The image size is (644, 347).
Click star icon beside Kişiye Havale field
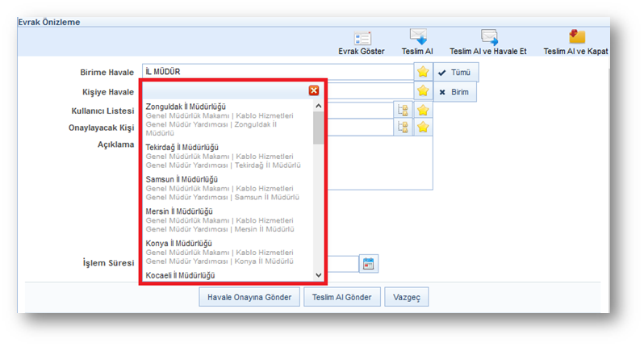tap(423, 91)
